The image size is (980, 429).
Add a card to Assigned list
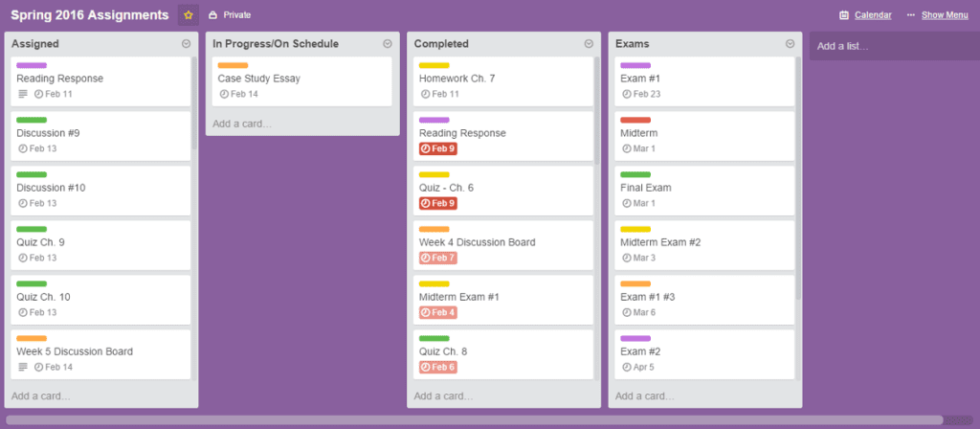[x=41, y=395]
